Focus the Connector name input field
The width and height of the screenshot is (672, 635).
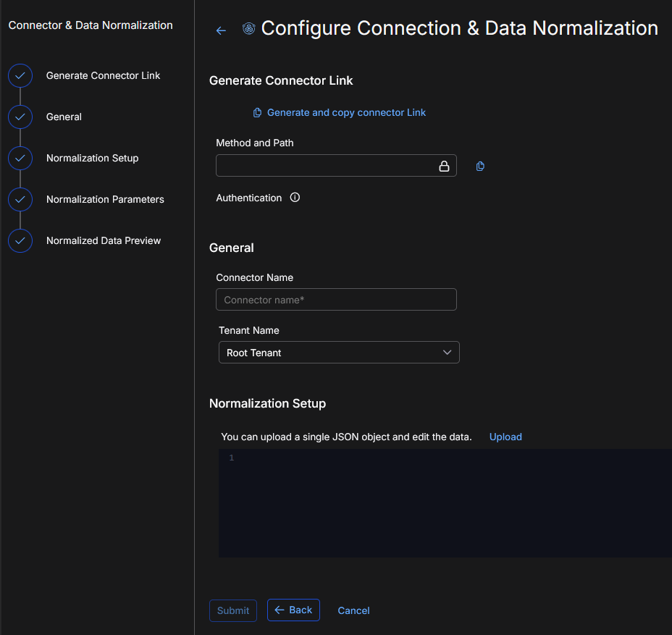[336, 300]
